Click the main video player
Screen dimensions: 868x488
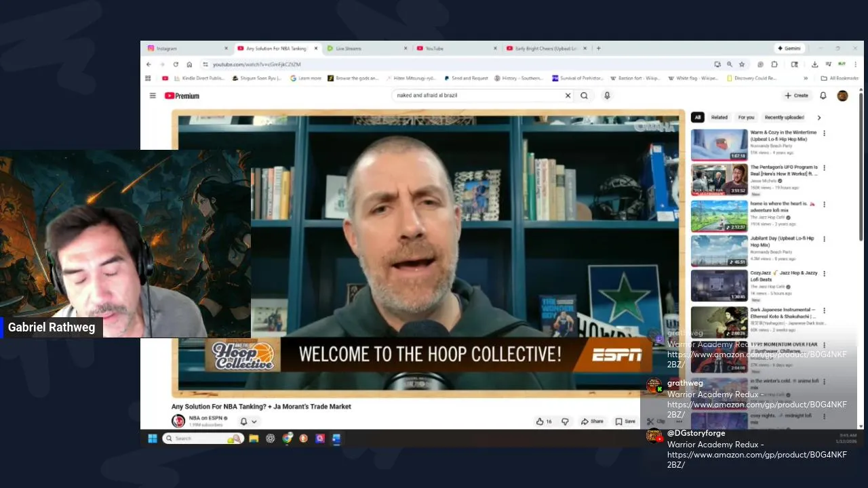[x=429, y=253]
